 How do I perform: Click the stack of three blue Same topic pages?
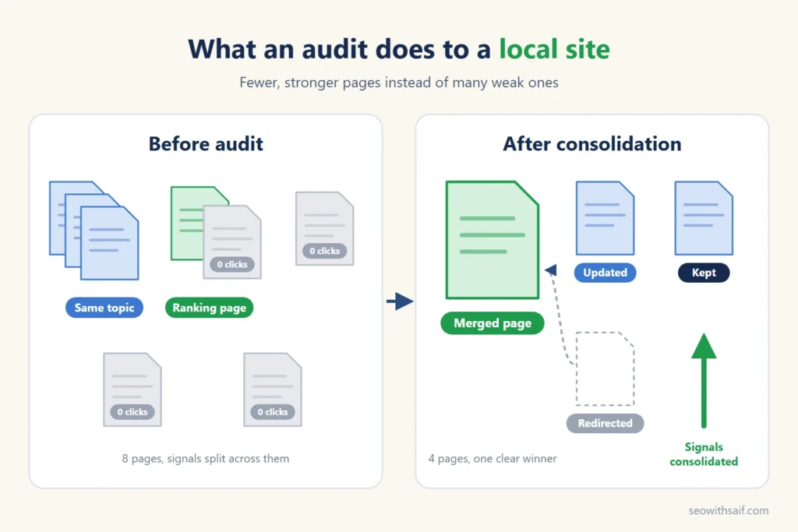94,231
